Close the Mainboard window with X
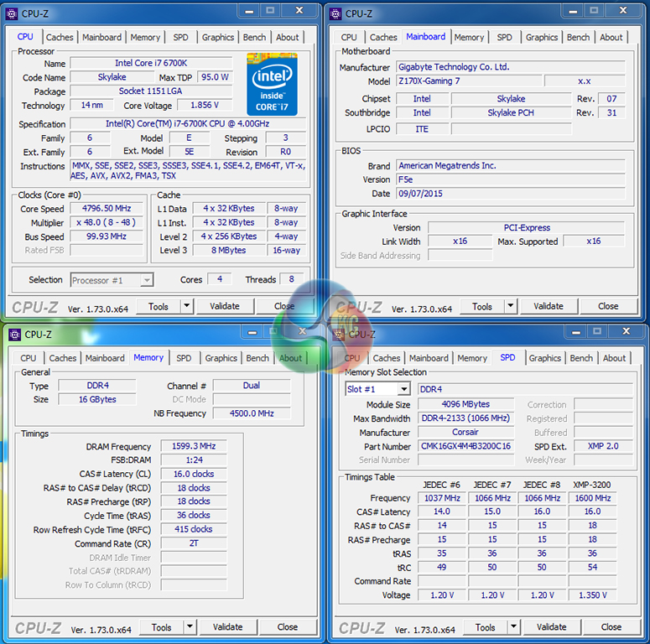650x644 pixels. [623, 11]
